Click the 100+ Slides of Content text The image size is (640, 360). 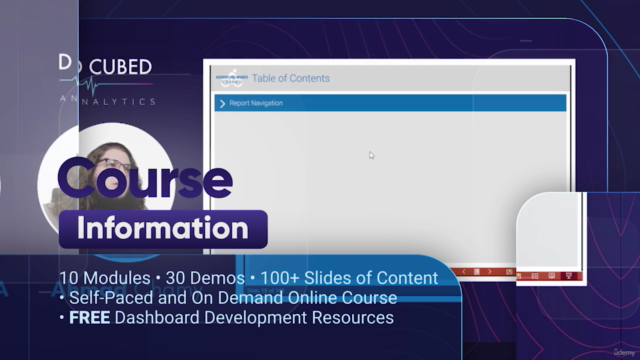[x=349, y=278]
